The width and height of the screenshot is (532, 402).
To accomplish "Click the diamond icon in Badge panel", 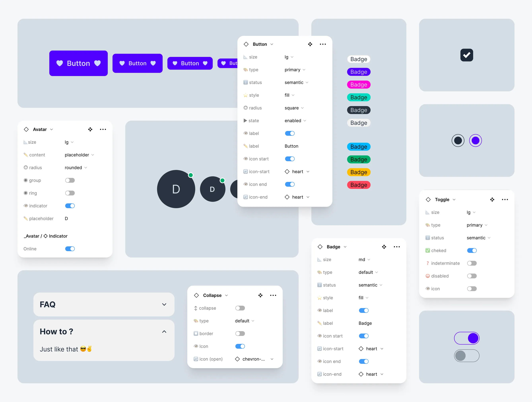I will tap(320, 247).
